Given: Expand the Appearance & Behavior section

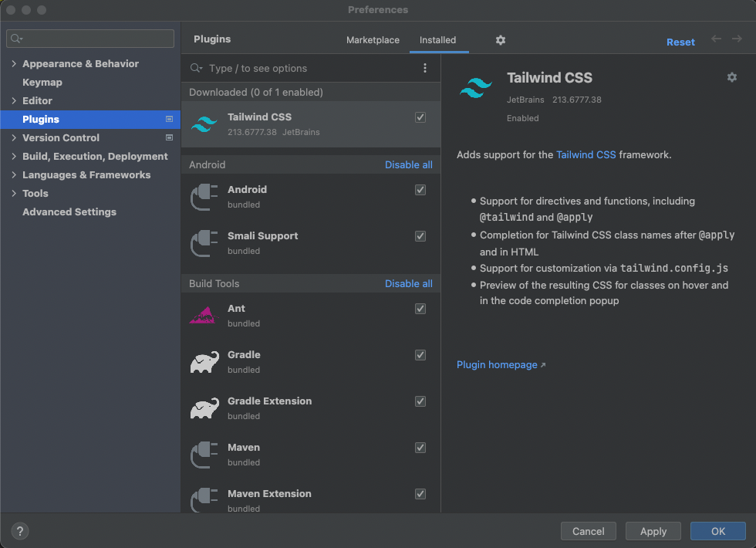Looking at the screenshot, I should click(x=14, y=64).
